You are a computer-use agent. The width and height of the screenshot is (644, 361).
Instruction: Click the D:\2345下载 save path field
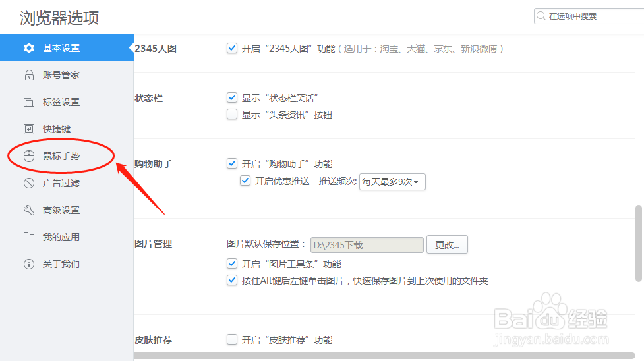[x=366, y=245]
